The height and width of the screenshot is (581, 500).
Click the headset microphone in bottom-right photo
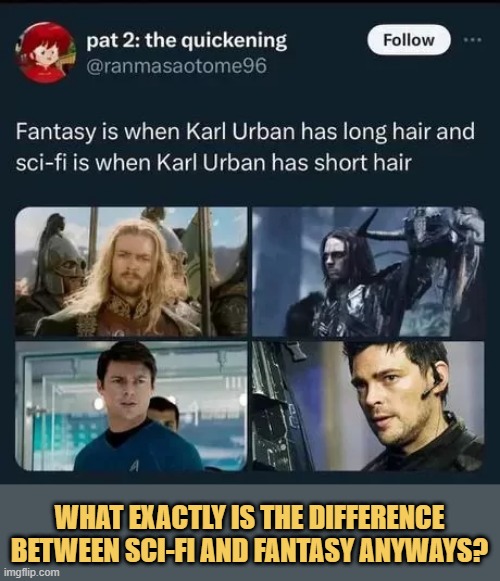[432, 385]
